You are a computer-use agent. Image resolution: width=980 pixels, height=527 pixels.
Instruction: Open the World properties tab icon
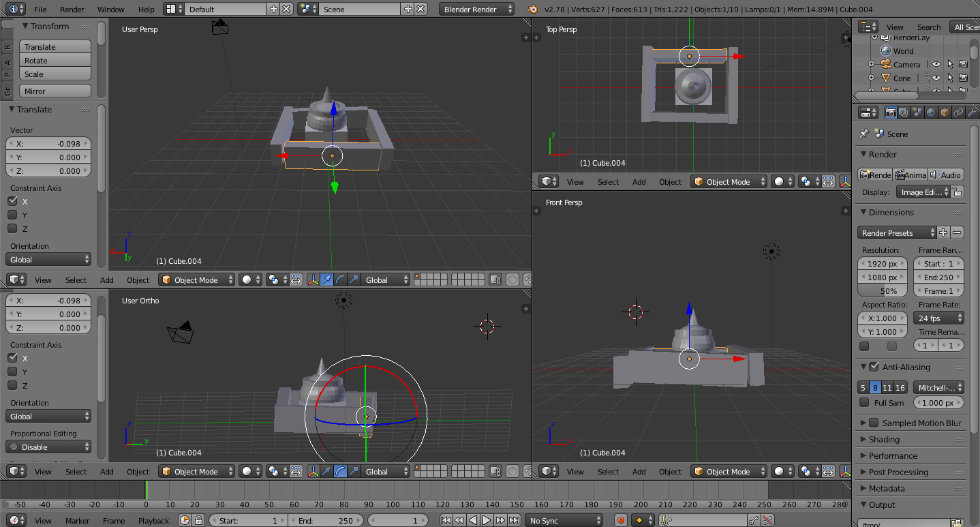point(930,112)
